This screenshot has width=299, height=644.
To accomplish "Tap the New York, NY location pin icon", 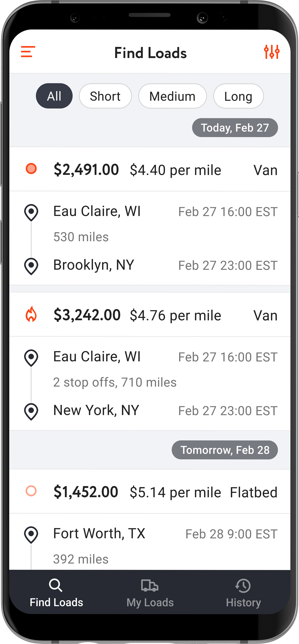I will pyautogui.click(x=31, y=411).
